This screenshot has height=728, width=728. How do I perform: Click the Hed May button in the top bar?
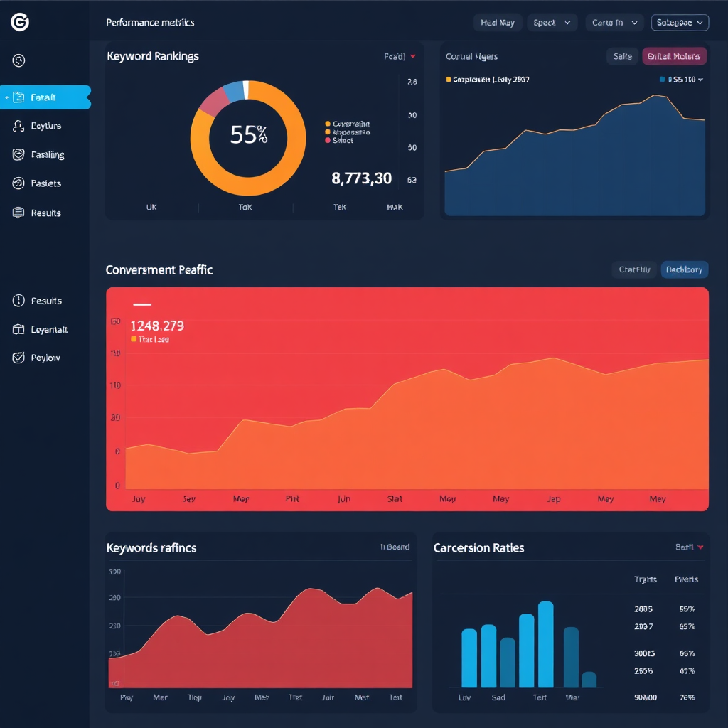498,22
